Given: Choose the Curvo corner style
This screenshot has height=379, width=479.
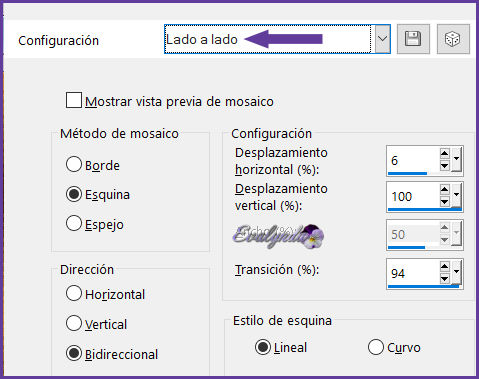Looking at the screenshot, I should click(376, 347).
